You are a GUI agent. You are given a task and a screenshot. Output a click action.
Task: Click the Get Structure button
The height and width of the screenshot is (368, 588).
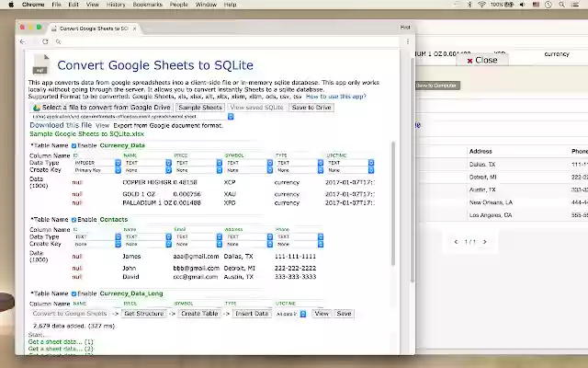pos(144,314)
